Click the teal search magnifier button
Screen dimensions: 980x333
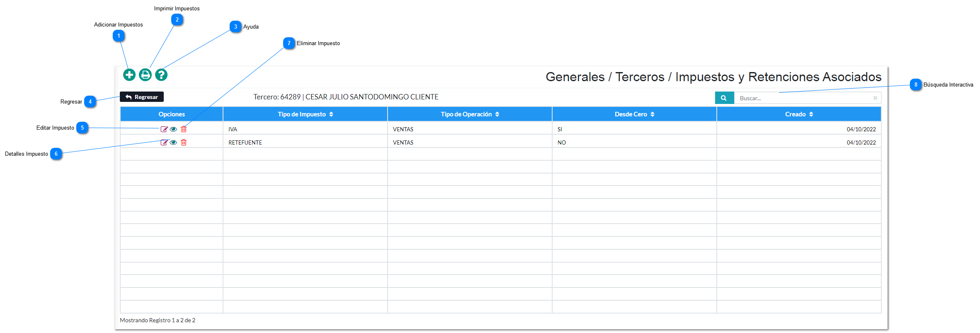[x=724, y=98]
